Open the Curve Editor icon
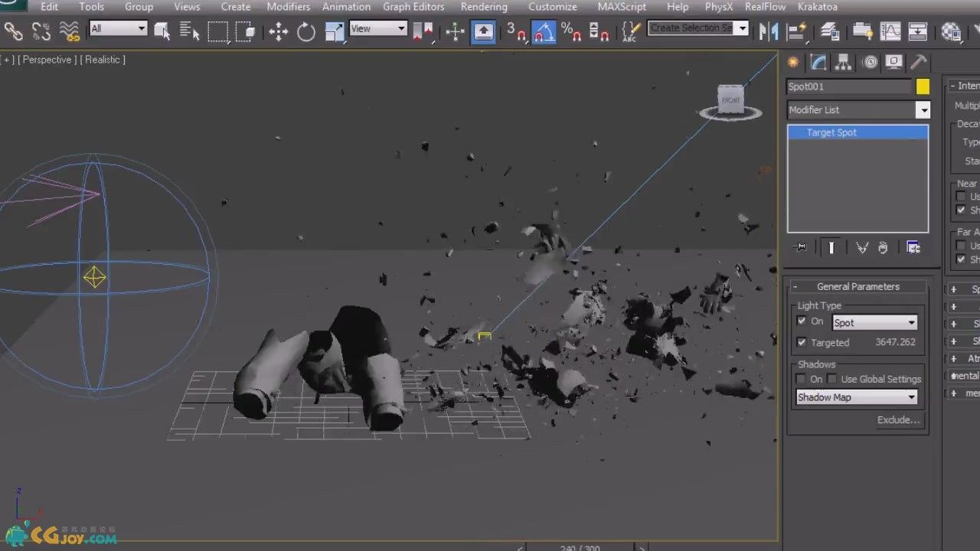The height and width of the screenshot is (551, 980). [891, 31]
